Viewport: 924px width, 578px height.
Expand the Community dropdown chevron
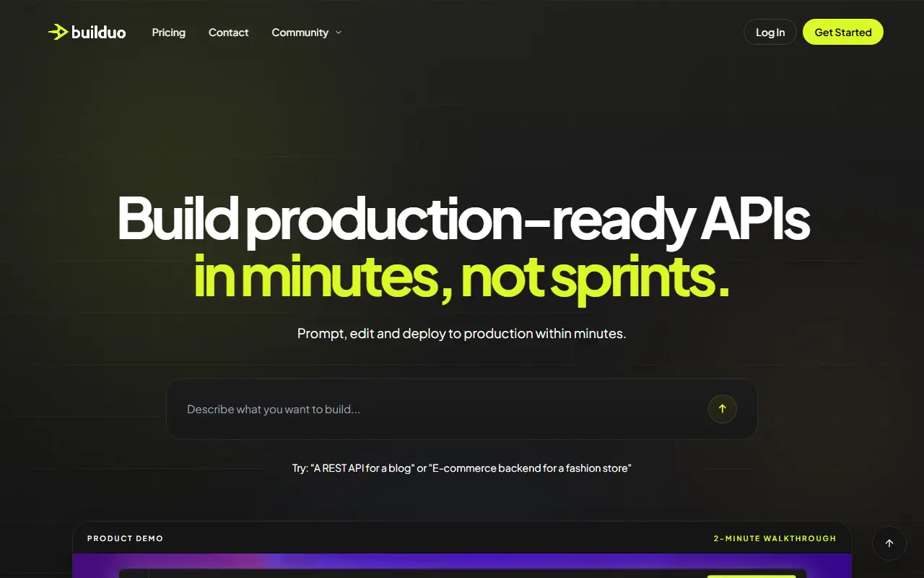(339, 33)
